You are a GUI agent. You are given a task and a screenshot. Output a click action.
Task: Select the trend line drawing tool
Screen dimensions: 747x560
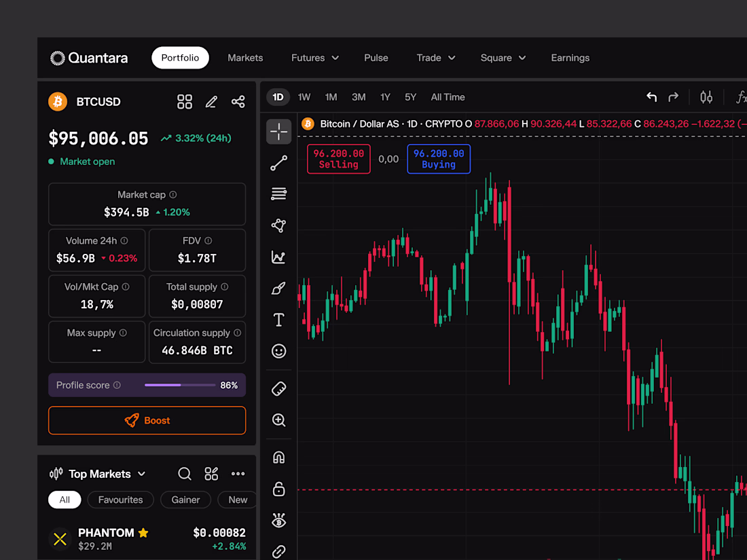(x=278, y=163)
